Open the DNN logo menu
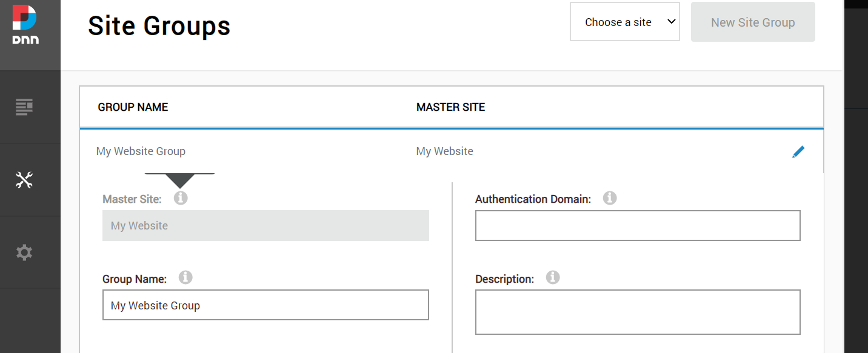The image size is (868, 353). point(24,24)
